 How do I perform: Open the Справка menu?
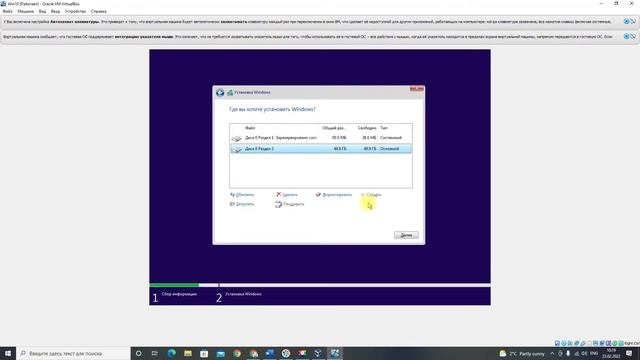[x=99, y=11]
